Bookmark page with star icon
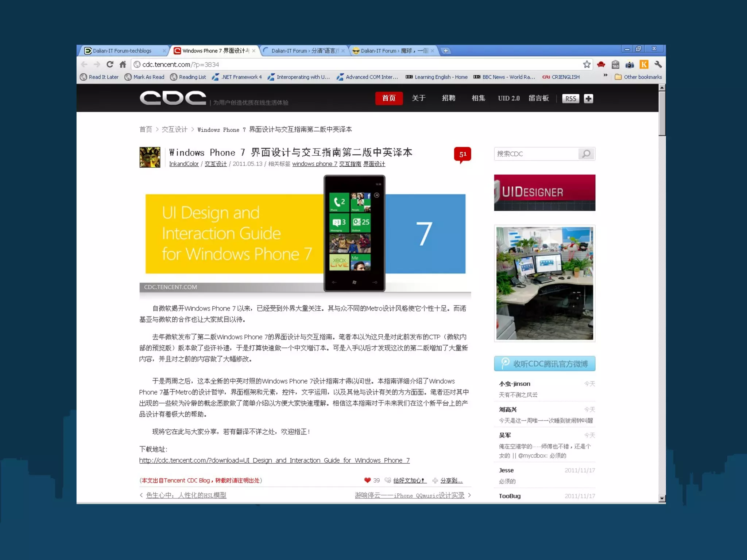 pos(587,65)
